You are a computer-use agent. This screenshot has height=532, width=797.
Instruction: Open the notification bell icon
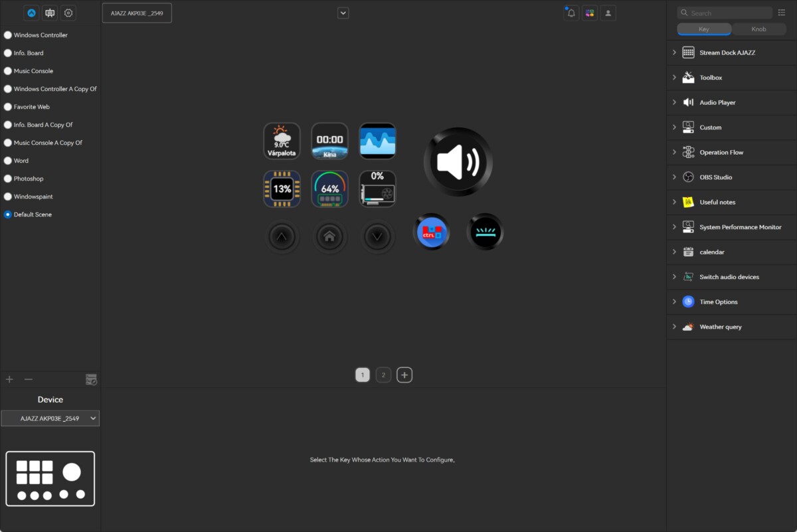pyautogui.click(x=571, y=13)
